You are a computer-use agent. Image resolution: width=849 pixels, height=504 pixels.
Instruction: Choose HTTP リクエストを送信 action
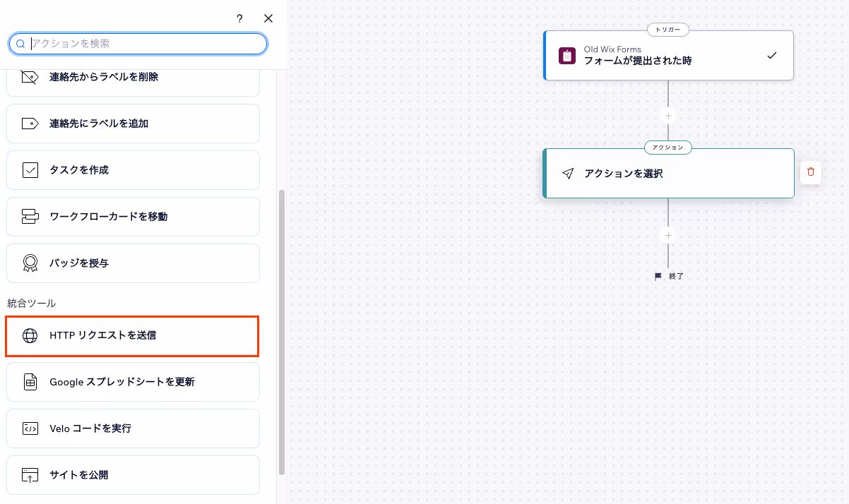point(132,336)
